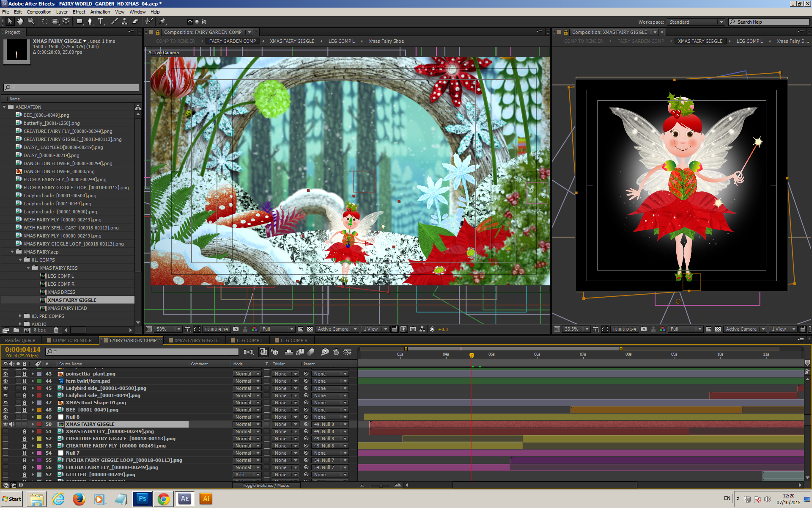This screenshot has width=812, height=508.
Task: Click the yellow label swatch of Null 8
Action: coord(39,417)
